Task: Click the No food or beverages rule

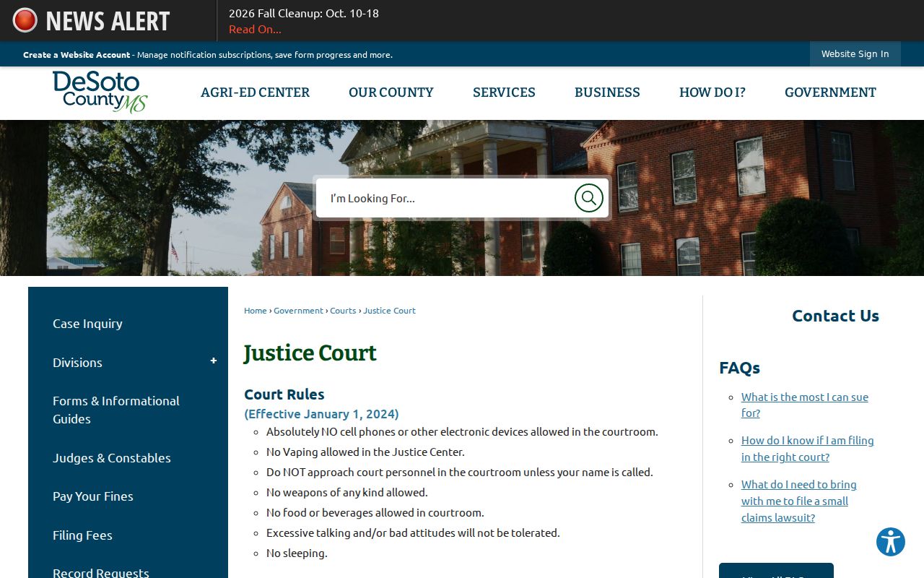Action: tap(375, 513)
